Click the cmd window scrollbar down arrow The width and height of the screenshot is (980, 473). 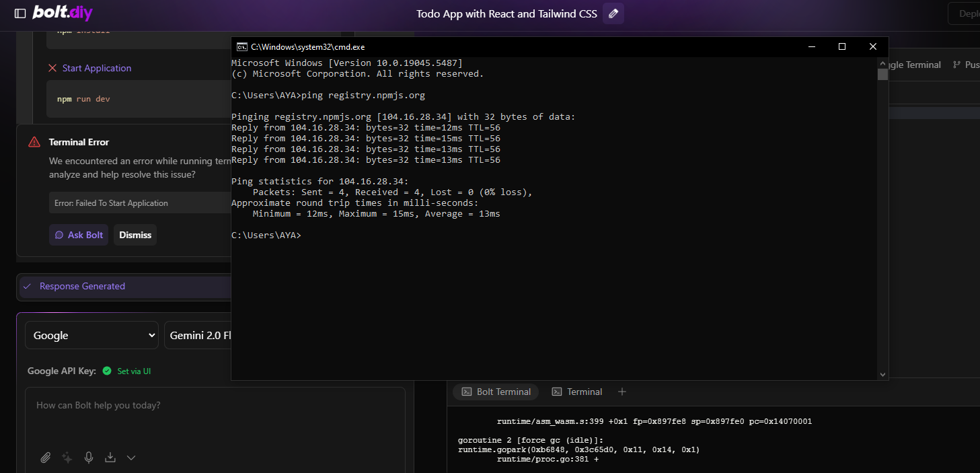(x=882, y=375)
